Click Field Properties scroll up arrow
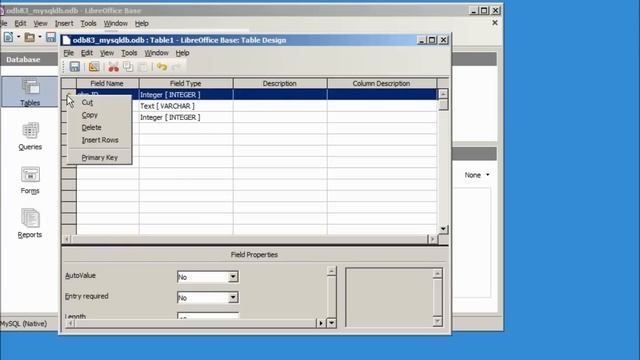Viewport: 640px width, 360px height. [331, 271]
